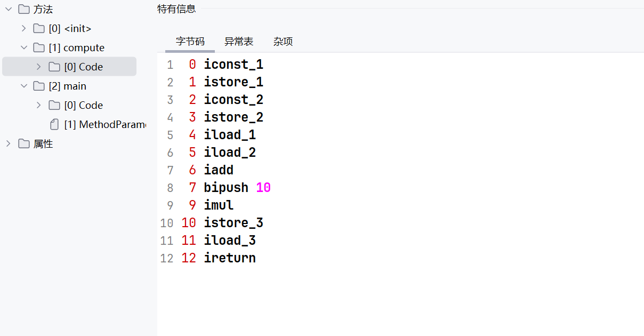Click the compute method folder icon
The image size is (644, 336).
pyautogui.click(x=39, y=47)
